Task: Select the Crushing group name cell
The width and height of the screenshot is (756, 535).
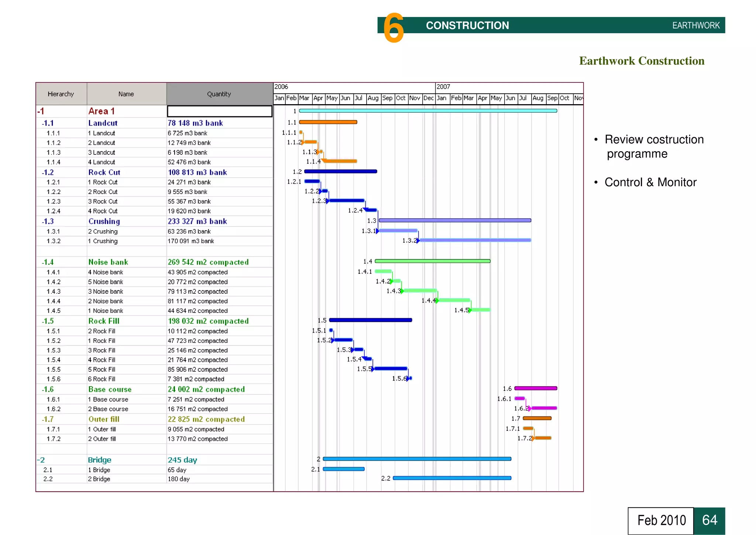Action: (104, 221)
